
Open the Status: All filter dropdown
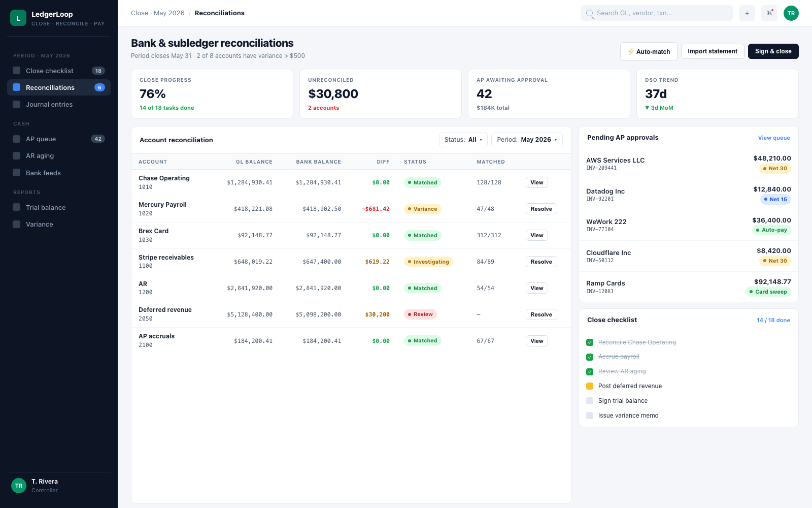coord(463,140)
